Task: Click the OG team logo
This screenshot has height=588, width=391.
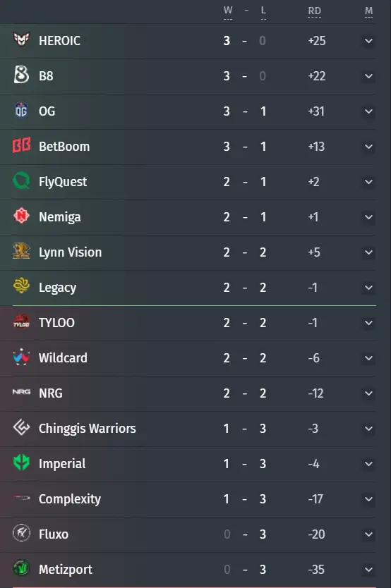Action: (x=21, y=110)
